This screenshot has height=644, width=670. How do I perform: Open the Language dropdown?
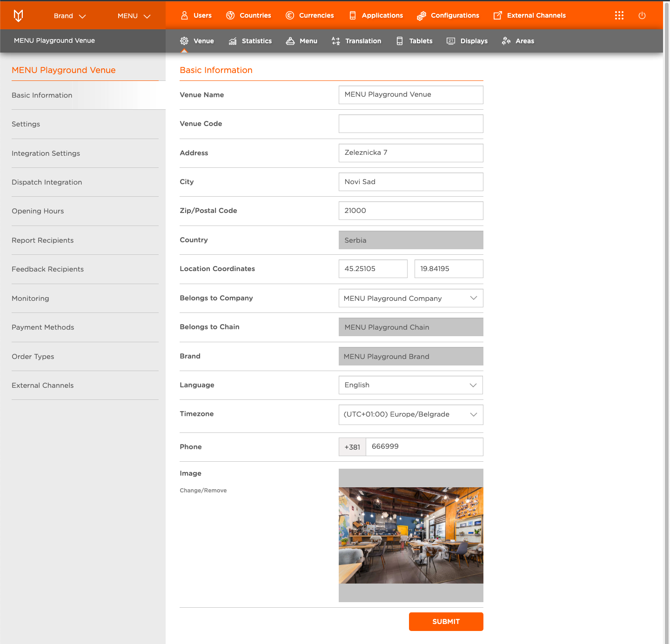pyautogui.click(x=411, y=385)
